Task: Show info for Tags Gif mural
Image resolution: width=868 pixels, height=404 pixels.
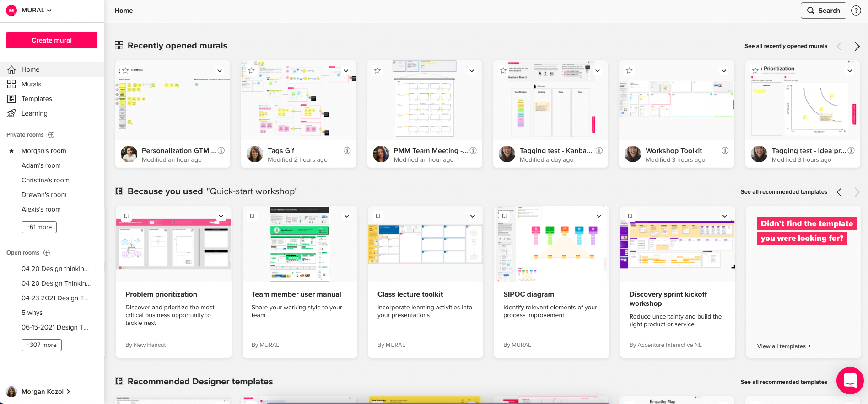Action: tap(347, 150)
